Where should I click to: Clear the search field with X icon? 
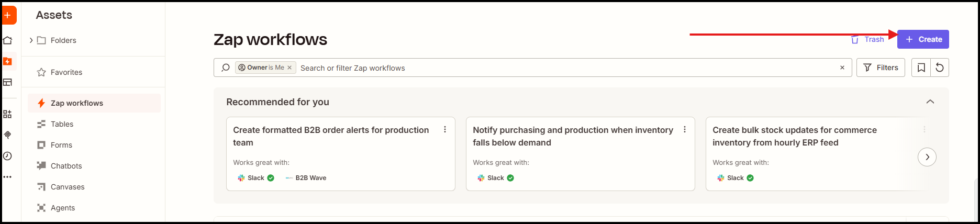842,68
